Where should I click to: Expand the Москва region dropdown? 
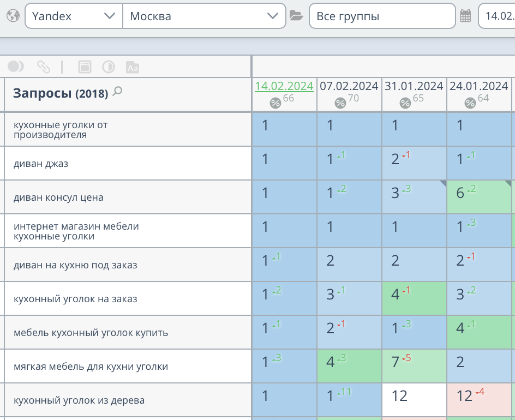(x=204, y=16)
